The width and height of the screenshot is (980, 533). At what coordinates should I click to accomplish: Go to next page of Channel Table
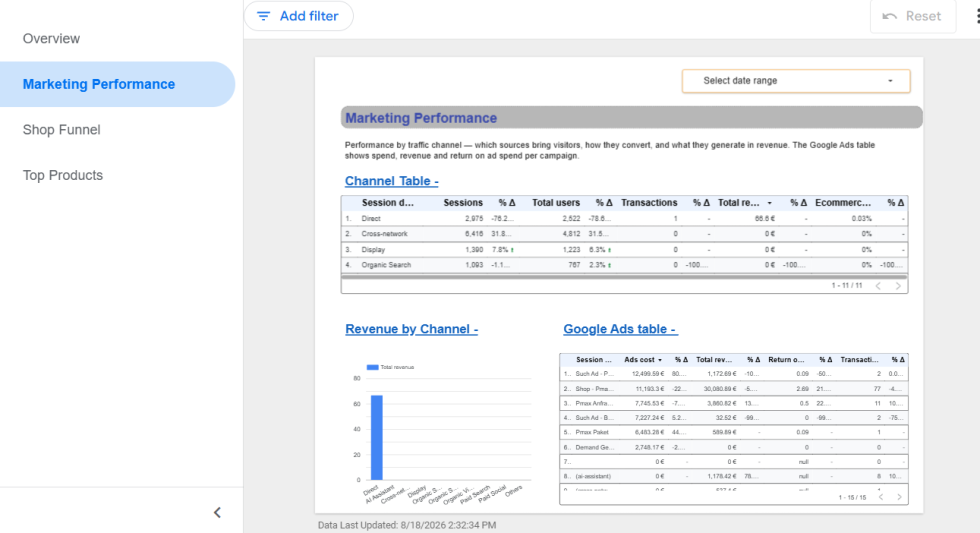(x=898, y=286)
